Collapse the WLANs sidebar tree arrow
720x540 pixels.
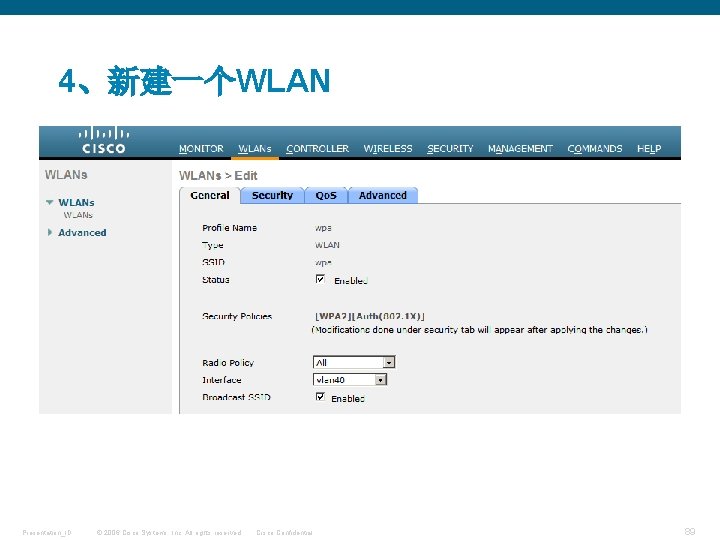pos(50,202)
